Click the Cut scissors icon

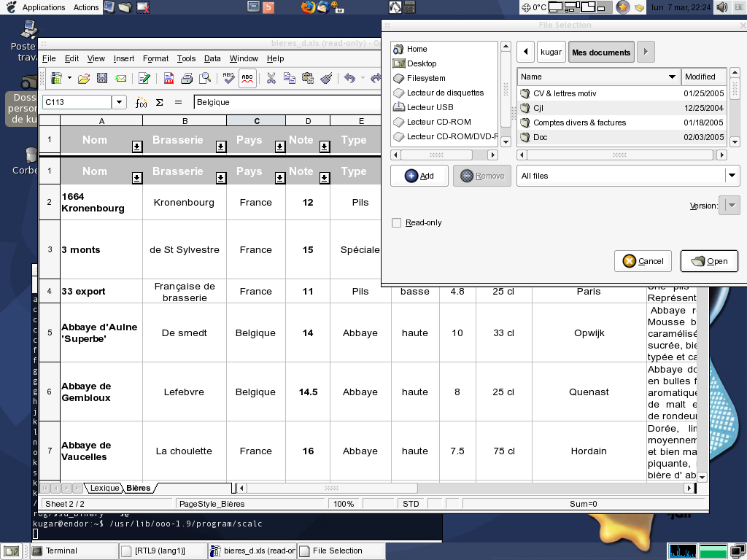271,79
